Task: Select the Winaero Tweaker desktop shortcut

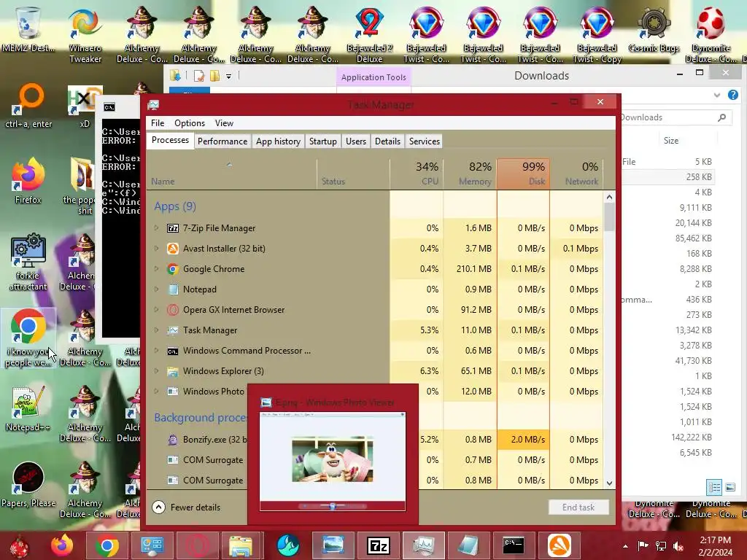Action: point(85,34)
